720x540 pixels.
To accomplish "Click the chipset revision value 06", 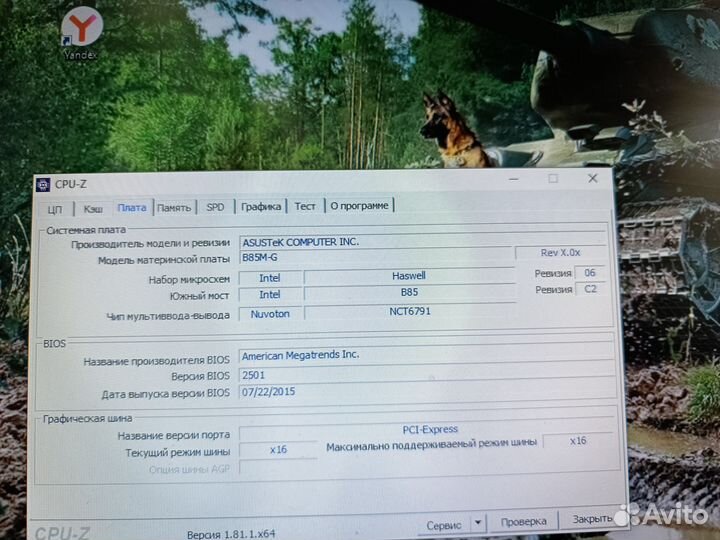I will 590,273.
